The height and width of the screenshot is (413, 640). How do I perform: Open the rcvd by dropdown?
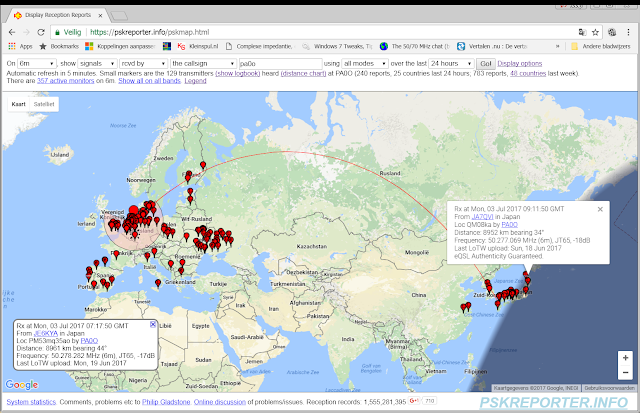(144, 64)
